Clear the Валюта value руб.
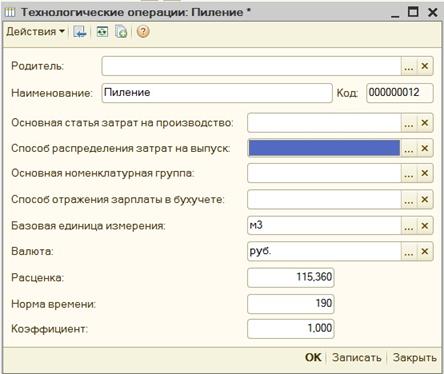444x374 pixels. 425,251
